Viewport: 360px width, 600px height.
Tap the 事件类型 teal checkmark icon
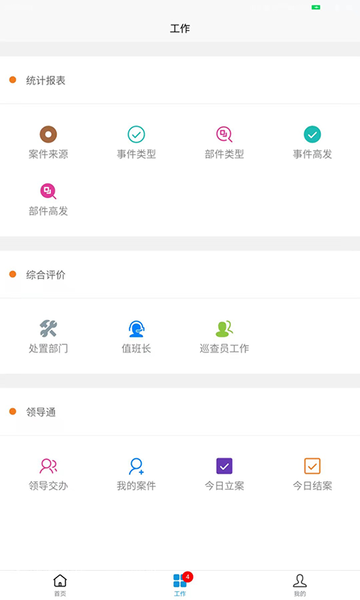coord(136,134)
